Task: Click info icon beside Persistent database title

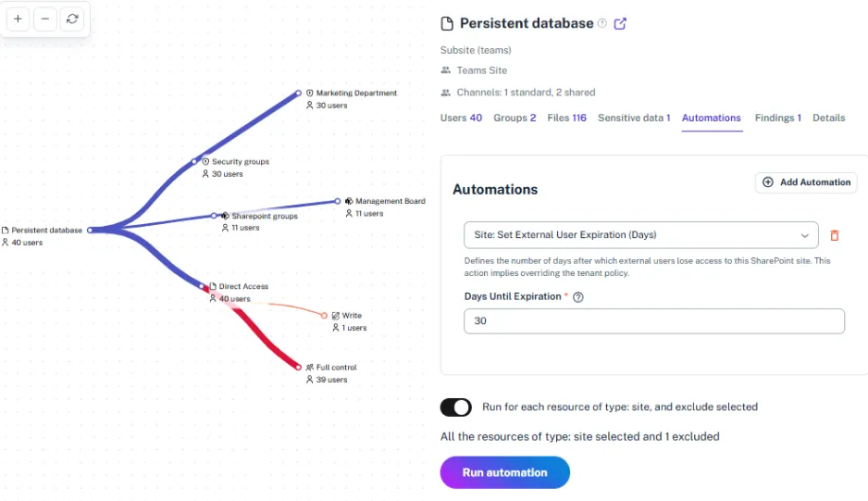Action: pos(602,24)
